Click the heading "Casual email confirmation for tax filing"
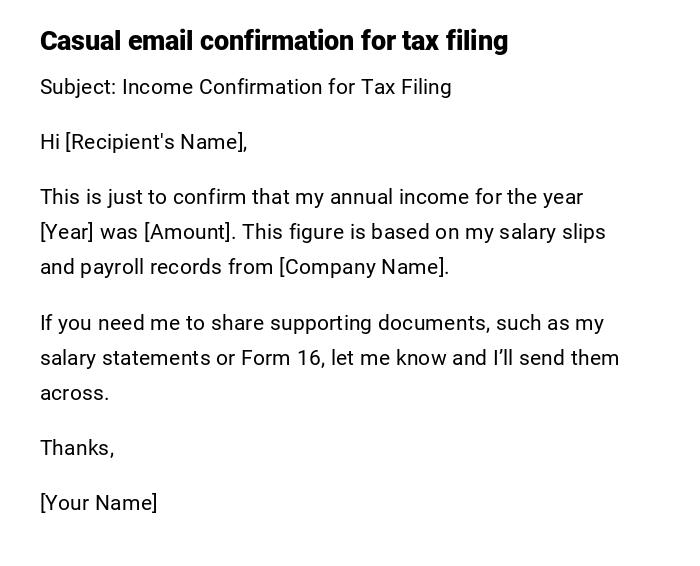 click(x=273, y=41)
